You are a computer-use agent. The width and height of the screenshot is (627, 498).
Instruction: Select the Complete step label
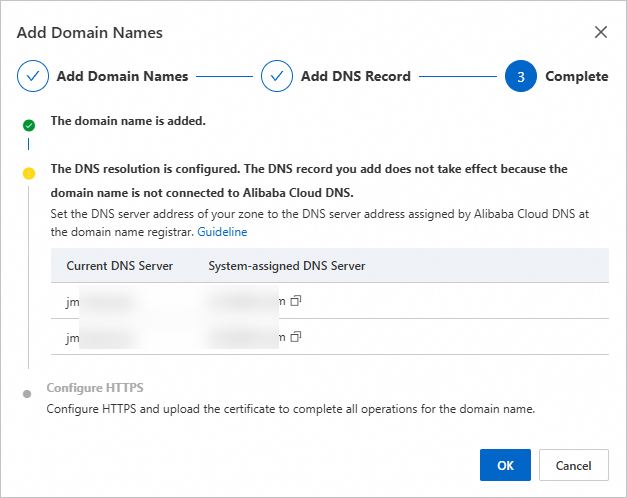(576, 76)
